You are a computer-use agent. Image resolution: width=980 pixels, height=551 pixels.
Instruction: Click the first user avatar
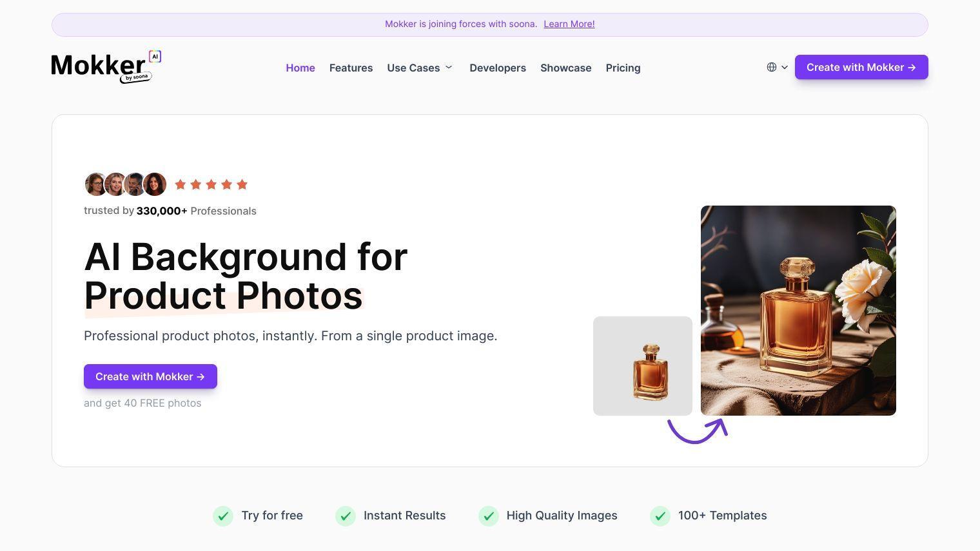[x=95, y=184]
